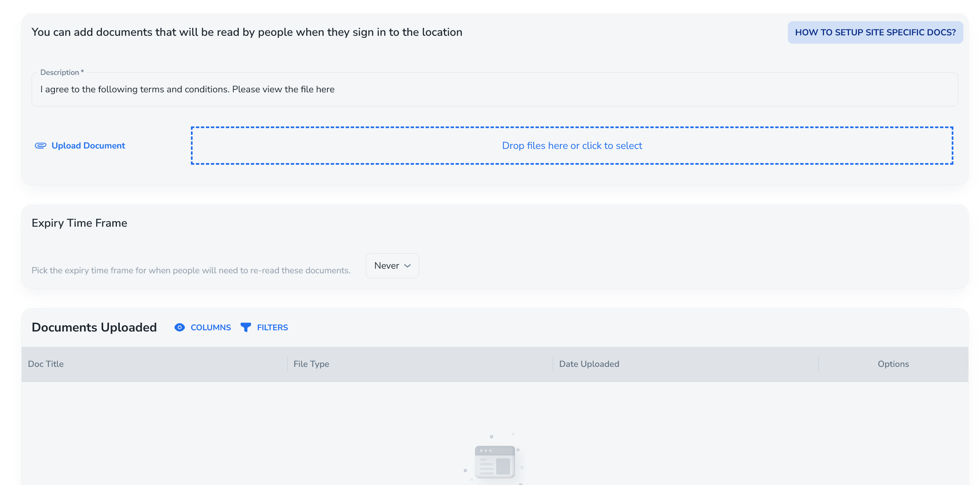This screenshot has width=980, height=485.
Task: Toggle the Doc Title column header sort
Action: (45, 364)
